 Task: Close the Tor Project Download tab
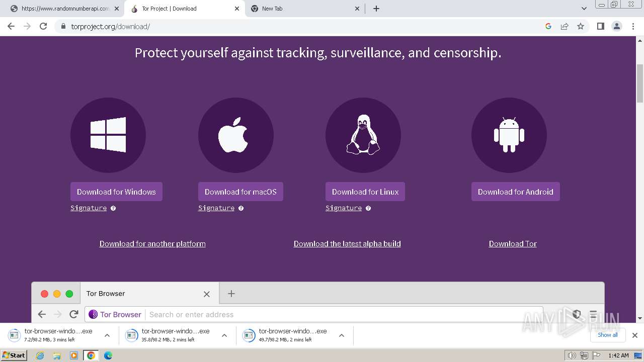point(237,9)
